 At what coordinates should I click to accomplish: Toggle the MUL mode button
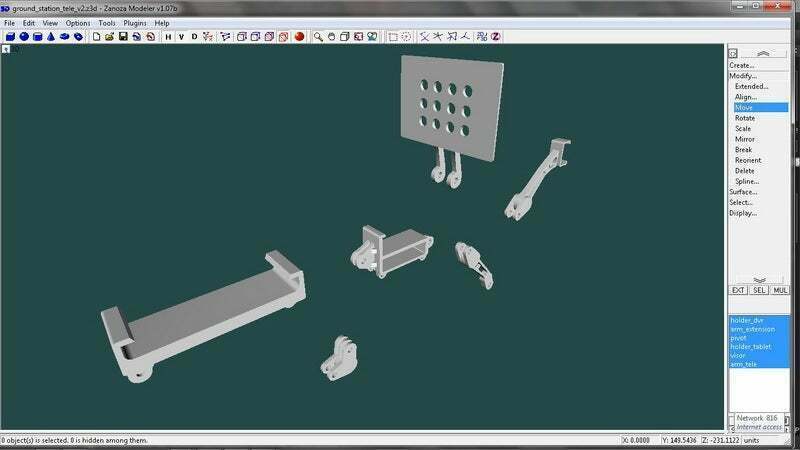pos(779,290)
